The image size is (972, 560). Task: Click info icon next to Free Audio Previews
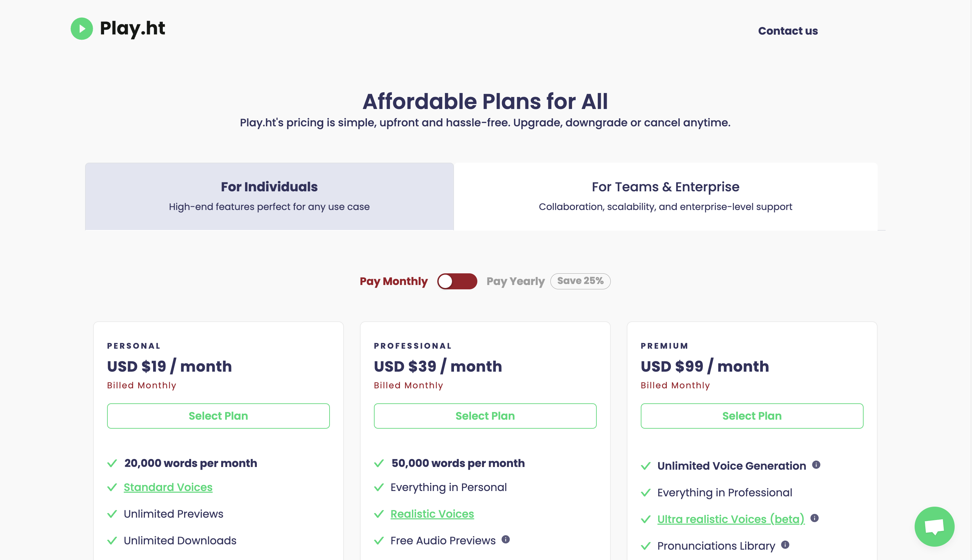click(x=506, y=539)
